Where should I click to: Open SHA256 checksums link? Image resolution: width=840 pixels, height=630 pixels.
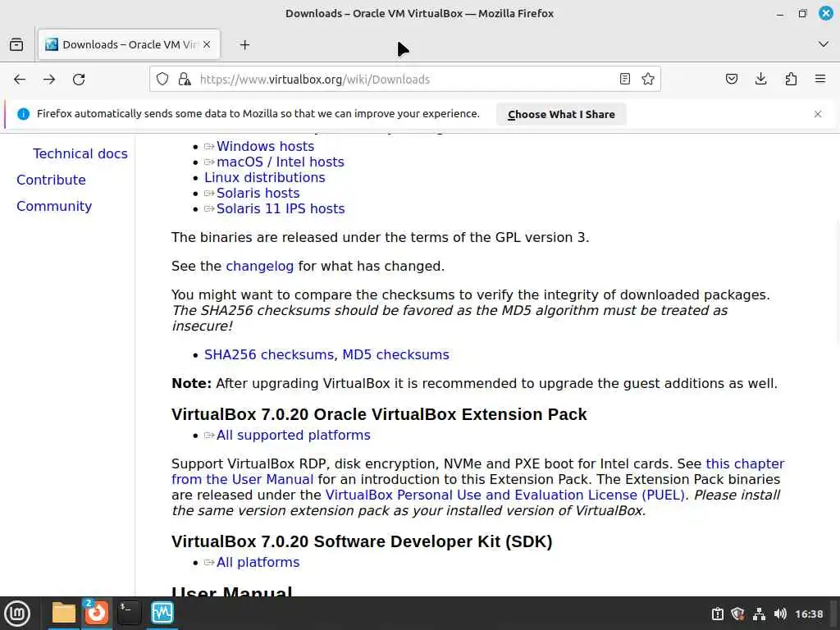point(269,354)
